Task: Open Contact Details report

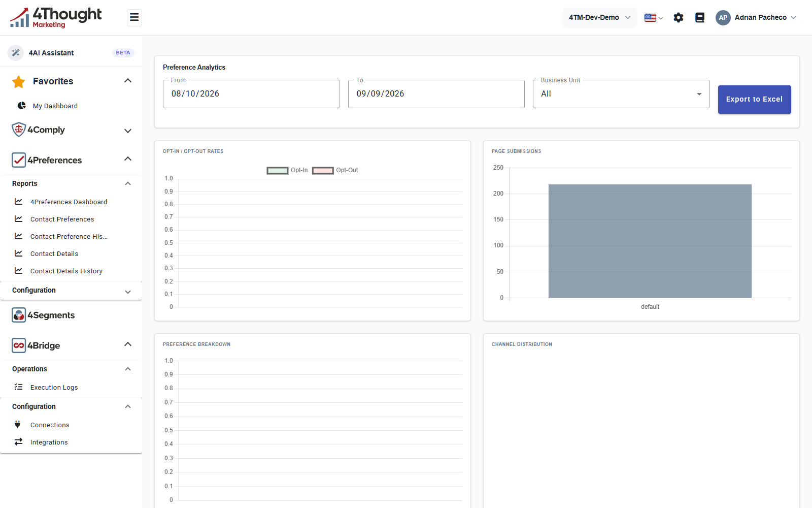Action: (54, 254)
